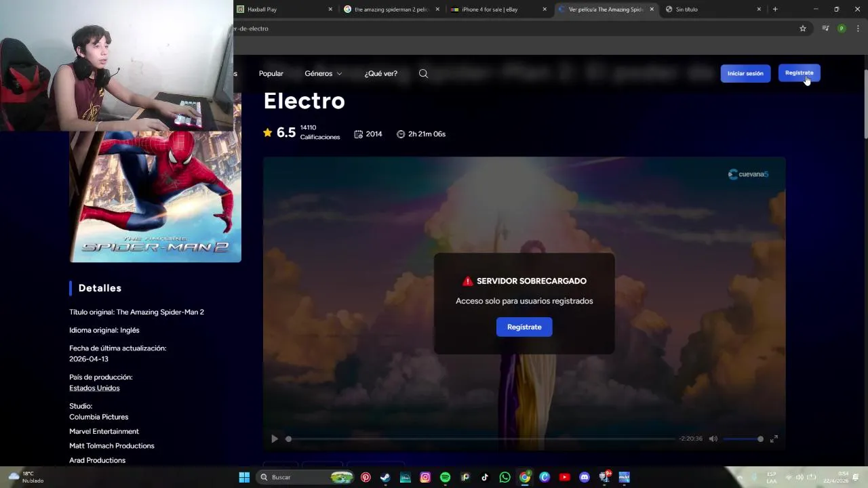This screenshot has width=868, height=488.
Task: Open Steam from the taskbar
Action: click(385, 477)
